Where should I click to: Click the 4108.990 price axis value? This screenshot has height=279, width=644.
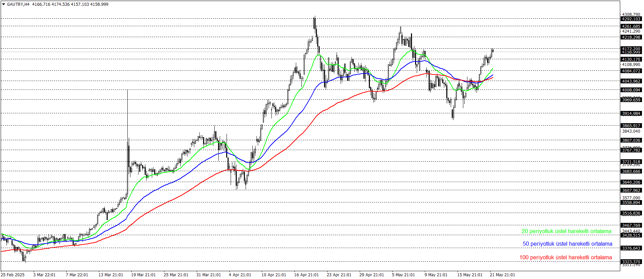(x=631, y=65)
